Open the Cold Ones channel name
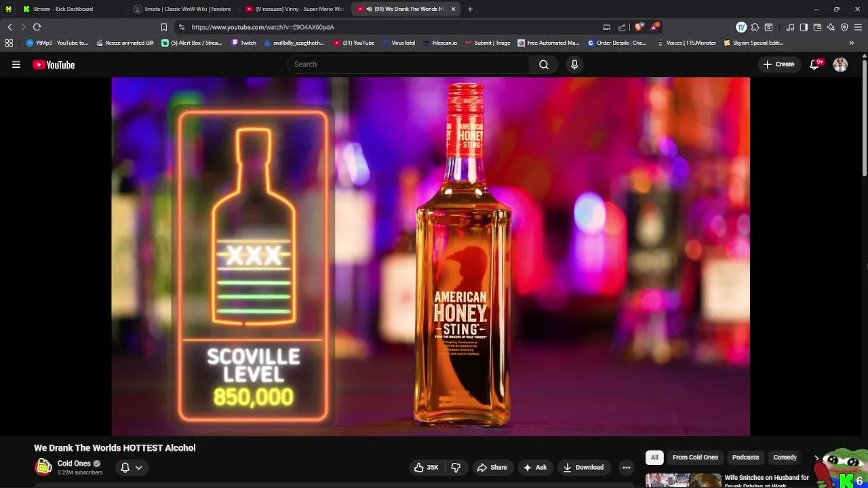 [74, 464]
